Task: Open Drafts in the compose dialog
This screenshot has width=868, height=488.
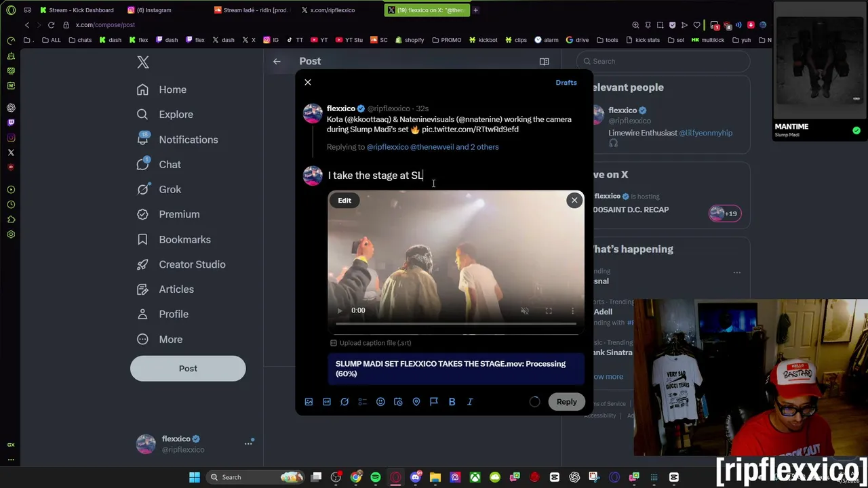Action: coord(566,83)
